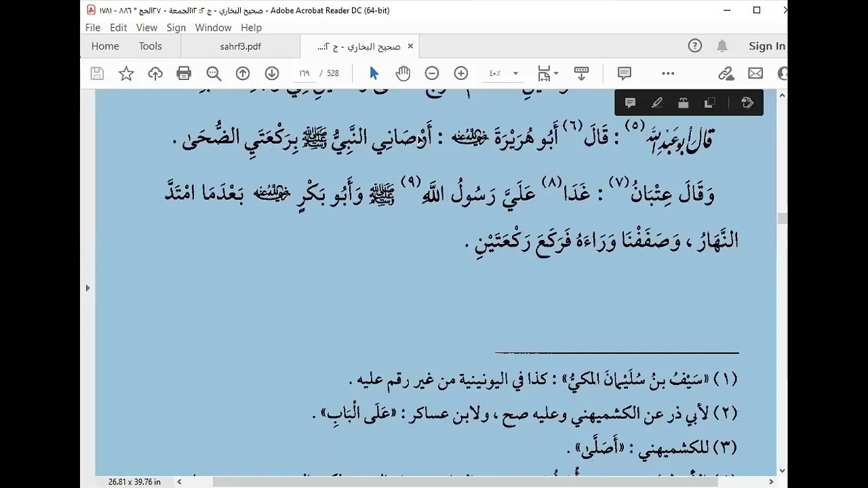Go to the previous page arrow

click(243, 73)
